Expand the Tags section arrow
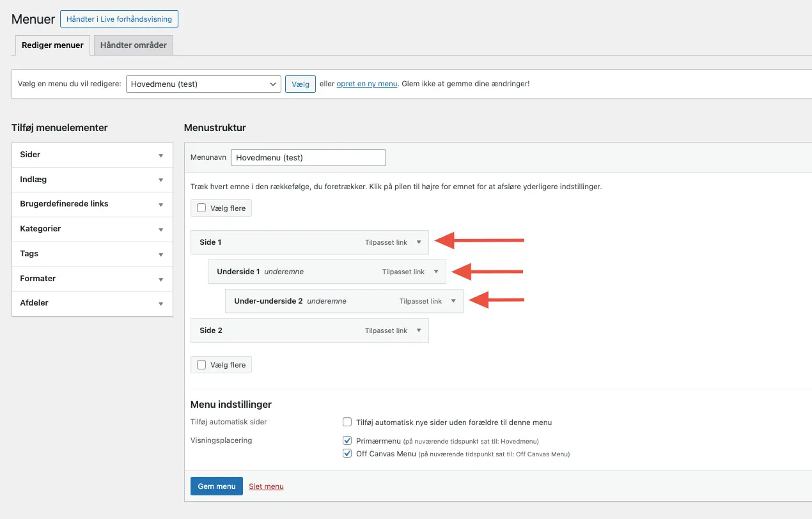Viewport: 812px width, 519px height. [x=161, y=254]
